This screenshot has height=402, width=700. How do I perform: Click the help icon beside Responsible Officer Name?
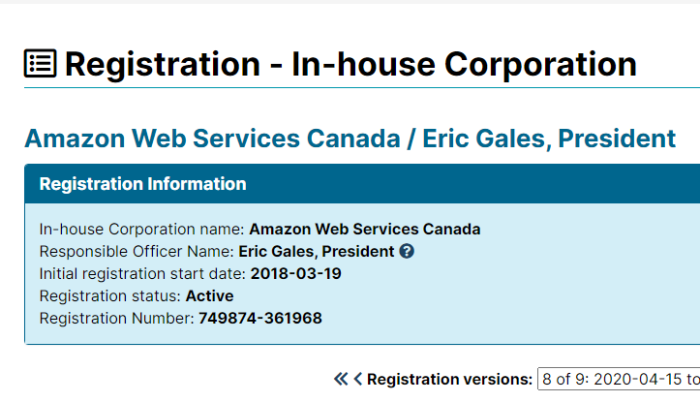coord(406,251)
